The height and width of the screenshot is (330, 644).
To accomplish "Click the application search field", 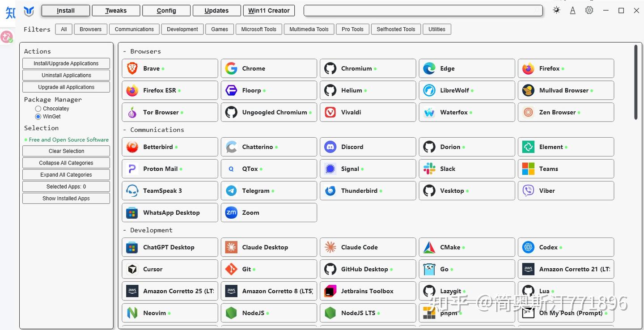I will pyautogui.click(x=423, y=10).
